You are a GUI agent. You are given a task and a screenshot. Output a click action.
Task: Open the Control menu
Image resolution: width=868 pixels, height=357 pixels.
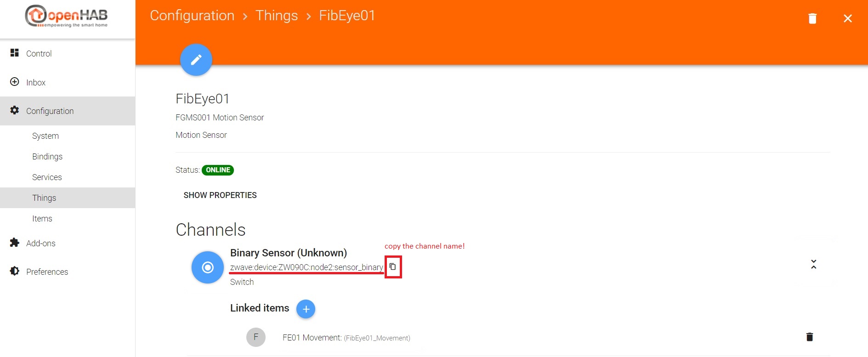[x=39, y=54]
